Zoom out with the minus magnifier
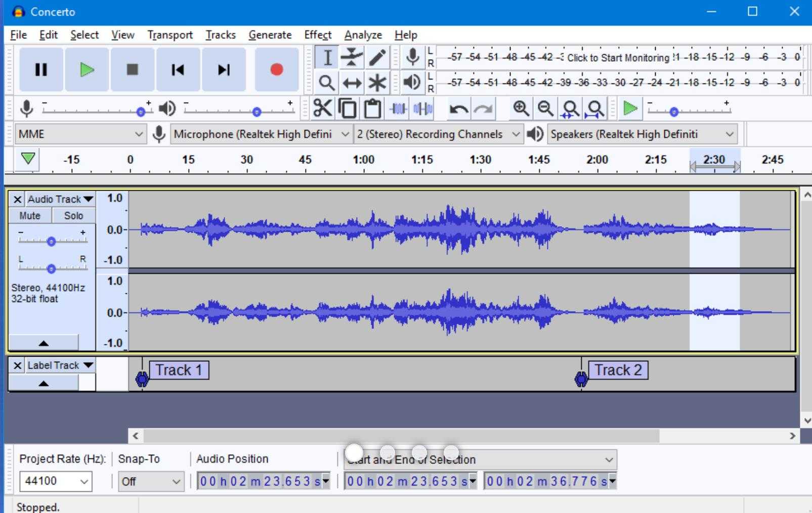The image size is (812, 513). [545, 108]
